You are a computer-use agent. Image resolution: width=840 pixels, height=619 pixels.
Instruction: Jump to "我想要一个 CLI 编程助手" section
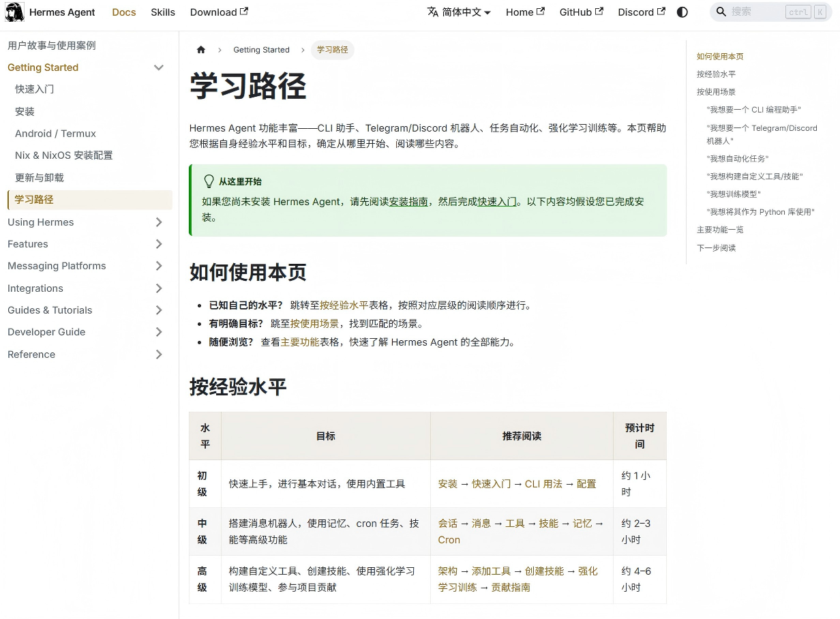(753, 110)
